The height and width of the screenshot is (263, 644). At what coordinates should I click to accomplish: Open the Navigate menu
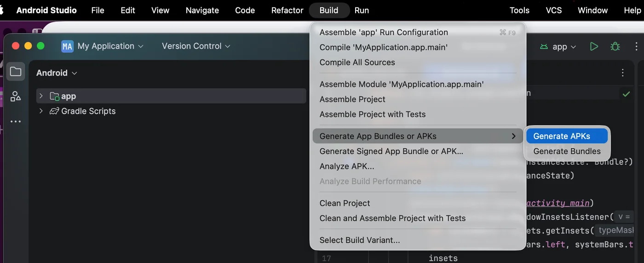(x=202, y=10)
